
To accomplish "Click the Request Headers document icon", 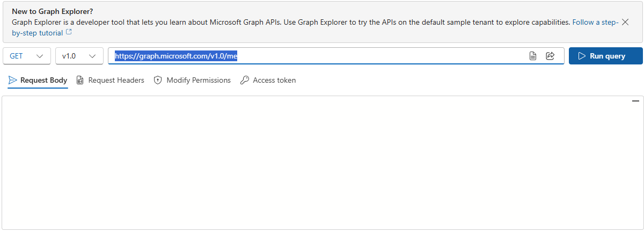I will pyautogui.click(x=80, y=80).
